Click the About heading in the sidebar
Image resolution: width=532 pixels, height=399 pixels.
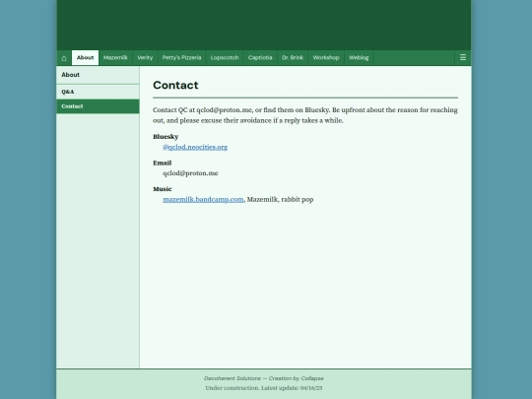[71, 75]
